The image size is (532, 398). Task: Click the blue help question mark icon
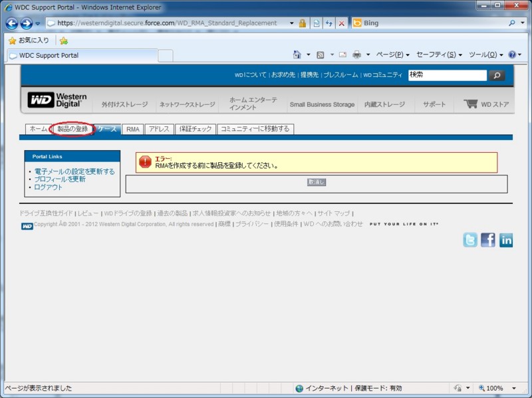tap(512, 54)
